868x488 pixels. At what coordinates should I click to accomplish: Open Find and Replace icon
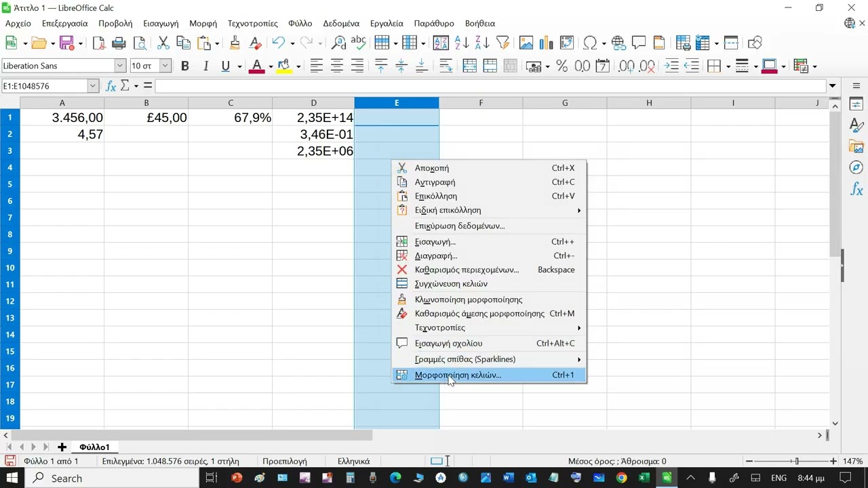point(338,43)
